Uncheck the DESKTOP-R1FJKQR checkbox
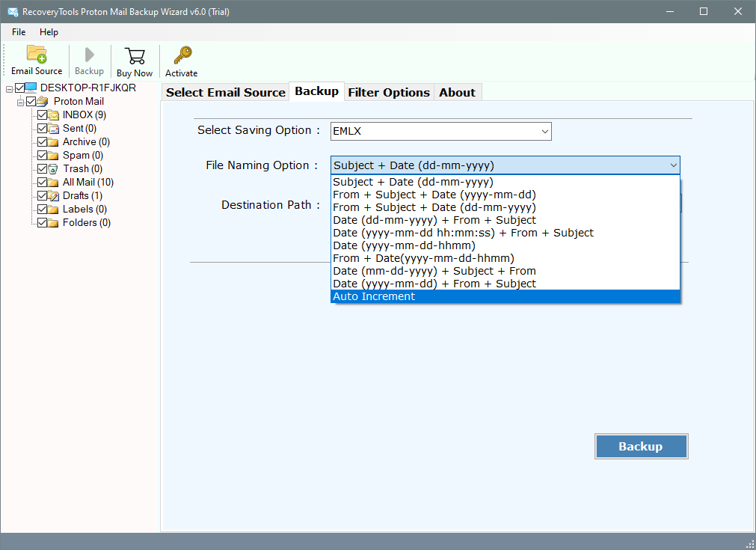 pos(19,88)
